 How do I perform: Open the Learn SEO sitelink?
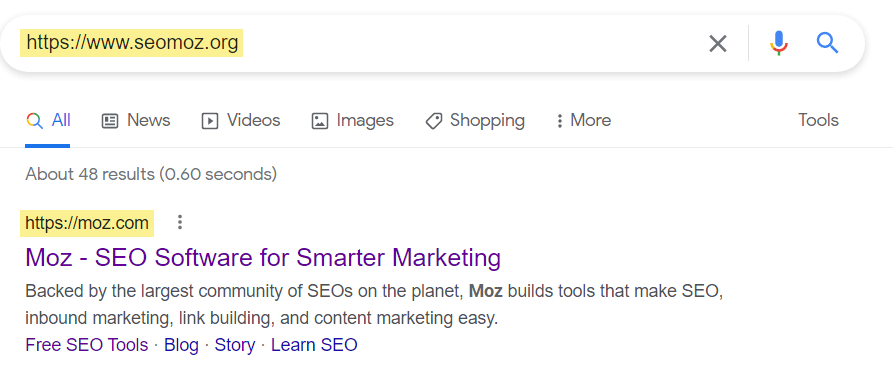(x=314, y=345)
